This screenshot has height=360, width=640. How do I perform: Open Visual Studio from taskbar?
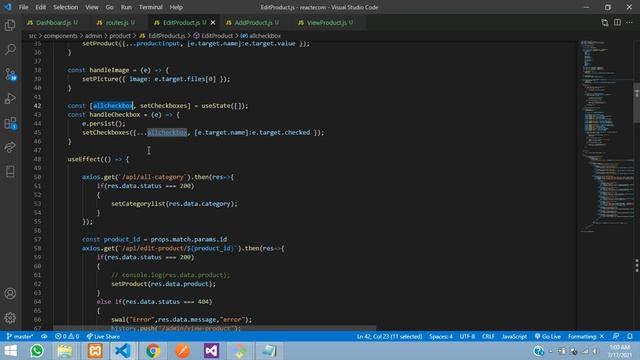211,351
